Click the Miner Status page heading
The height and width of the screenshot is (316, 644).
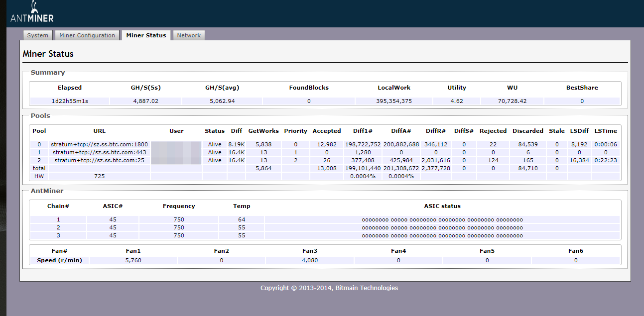[x=48, y=54]
